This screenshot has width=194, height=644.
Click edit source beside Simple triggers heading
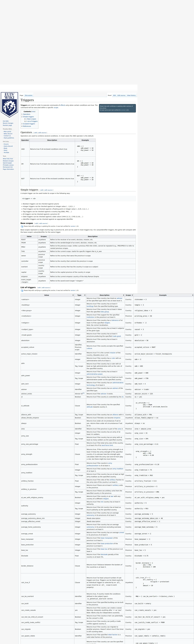tap(48, 190)
